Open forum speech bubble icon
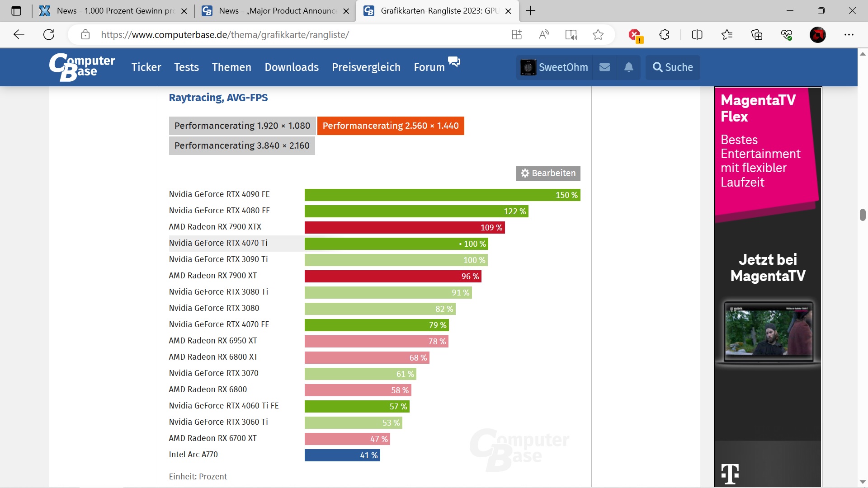868x488 pixels. click(454, 61)
